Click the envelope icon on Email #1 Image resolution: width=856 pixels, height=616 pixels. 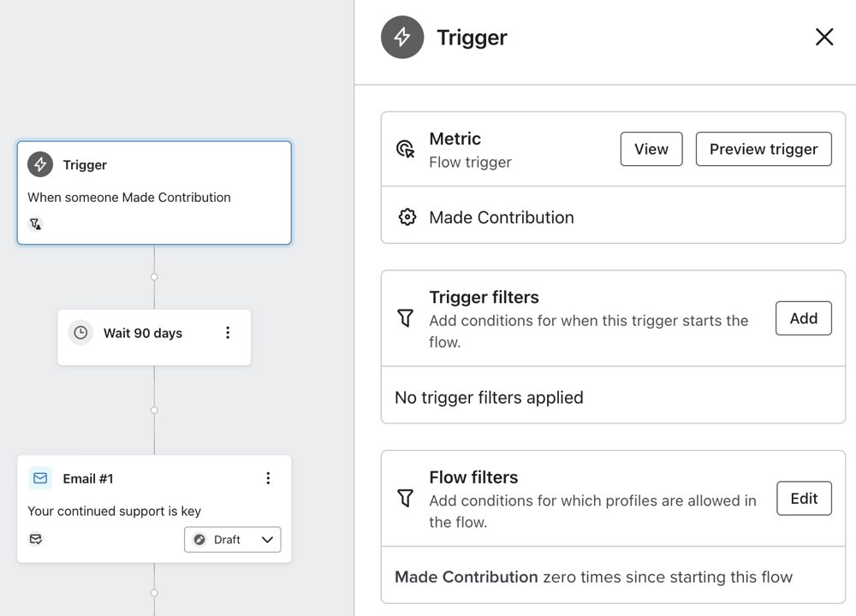click(x=39, y=478)
